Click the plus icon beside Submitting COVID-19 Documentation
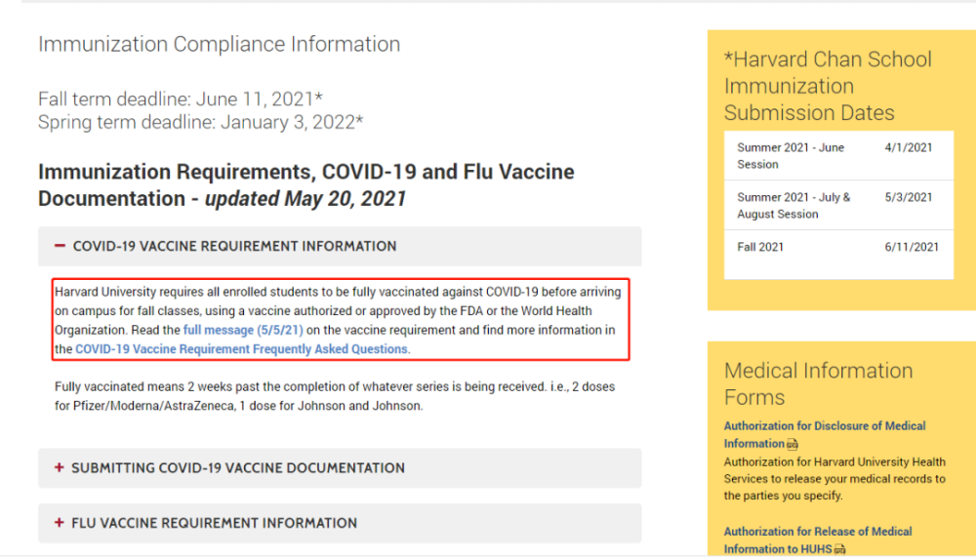This screenshot has height=560, width=976. tap(60, 468)
